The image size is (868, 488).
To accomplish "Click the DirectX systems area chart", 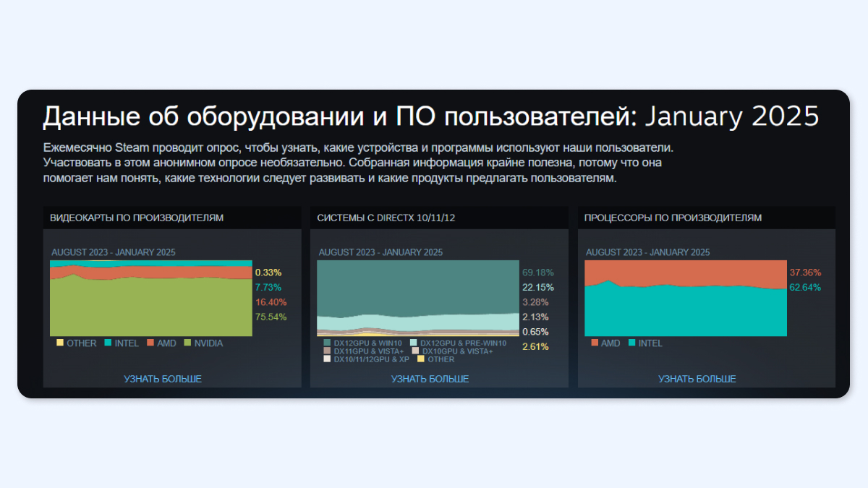I will (418, 298).
